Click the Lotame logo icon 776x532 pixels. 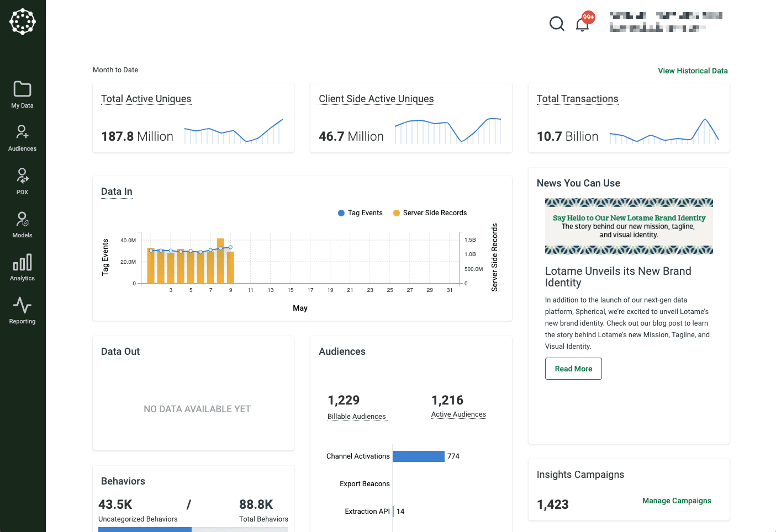point(23,22)
